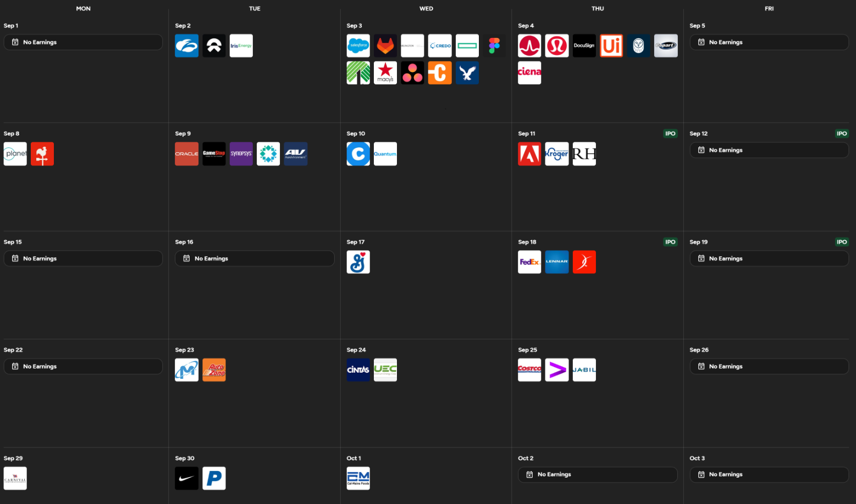Image resolution: width=856 pixels, height=504 pixels.
Task: Select the Cintas icon on Sep 24
Action: [358, 370]
